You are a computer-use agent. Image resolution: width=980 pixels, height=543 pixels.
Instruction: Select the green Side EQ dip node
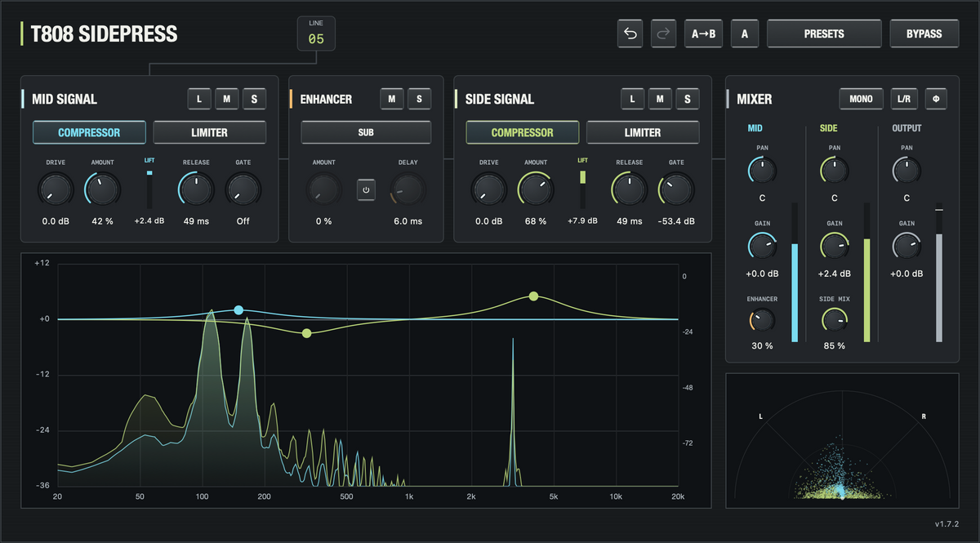(306, 333)
